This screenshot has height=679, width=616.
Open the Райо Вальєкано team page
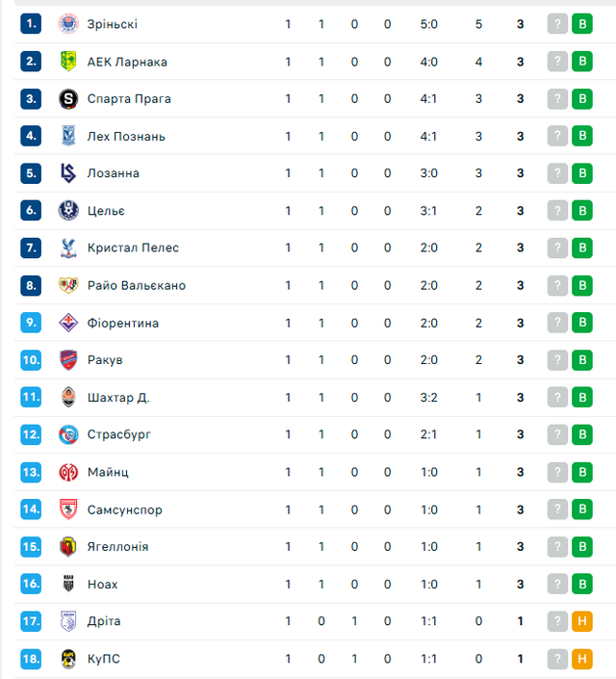[136, 285]
